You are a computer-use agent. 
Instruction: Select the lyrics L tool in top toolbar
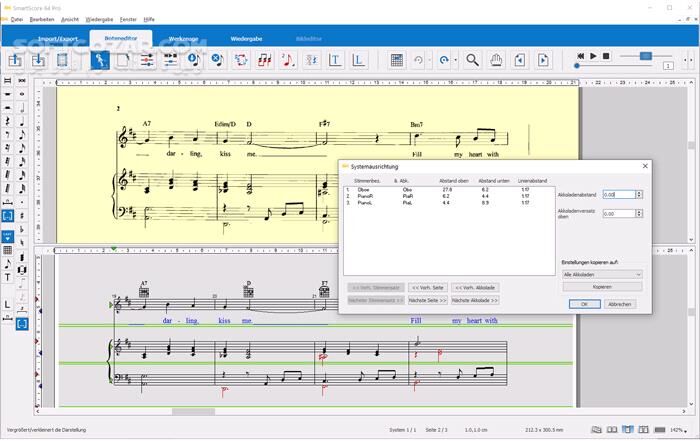click(x=358, y=60)
